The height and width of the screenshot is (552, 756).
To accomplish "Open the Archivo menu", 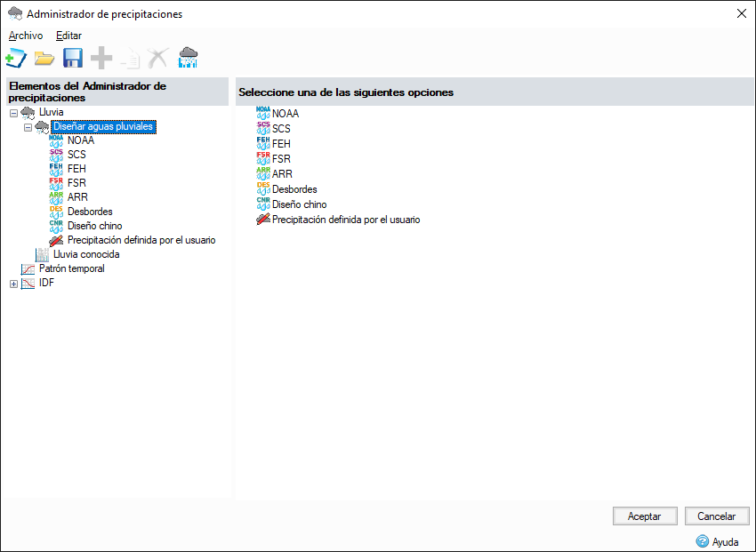I will 26,36.
